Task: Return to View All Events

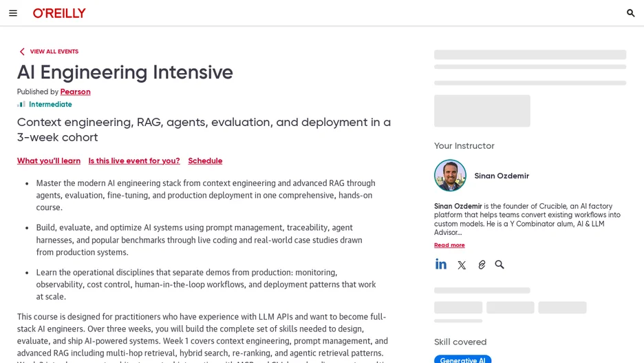Action: point(54,52)
